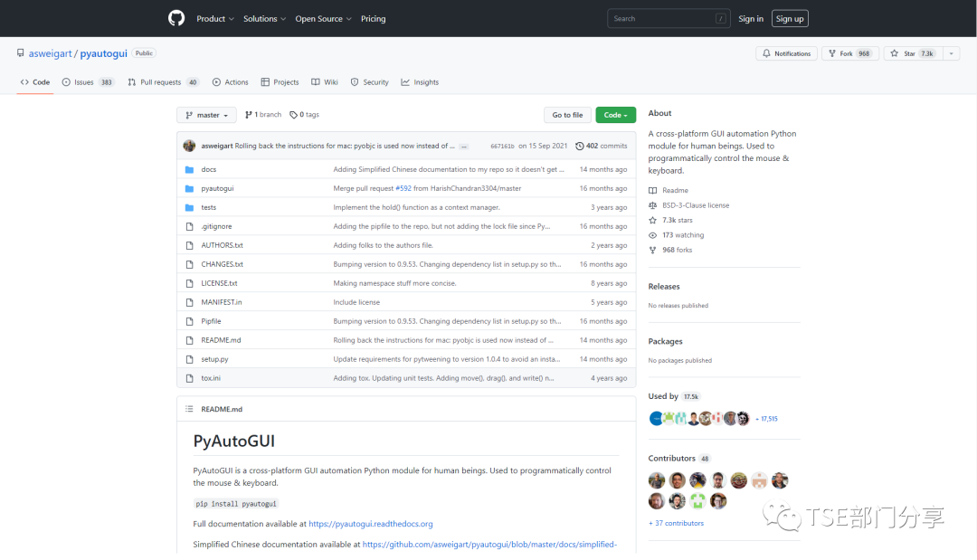Open the asweigart owner profile link
This screenshot has height=560, width=977.
click(x=51, y=53)
